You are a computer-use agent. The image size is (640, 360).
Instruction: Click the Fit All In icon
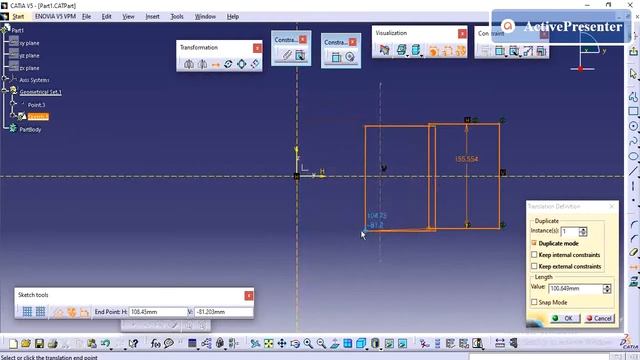tap(268, 344)
